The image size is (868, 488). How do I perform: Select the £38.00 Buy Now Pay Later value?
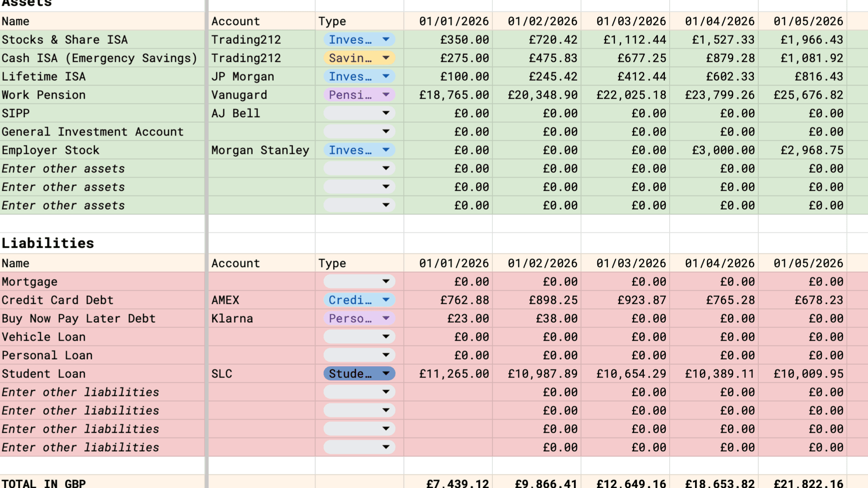tap(537, 318)
